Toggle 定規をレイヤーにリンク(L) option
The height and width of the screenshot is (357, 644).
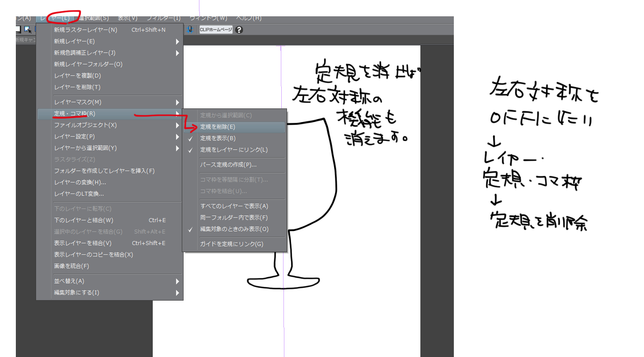(x=234, y=150)
